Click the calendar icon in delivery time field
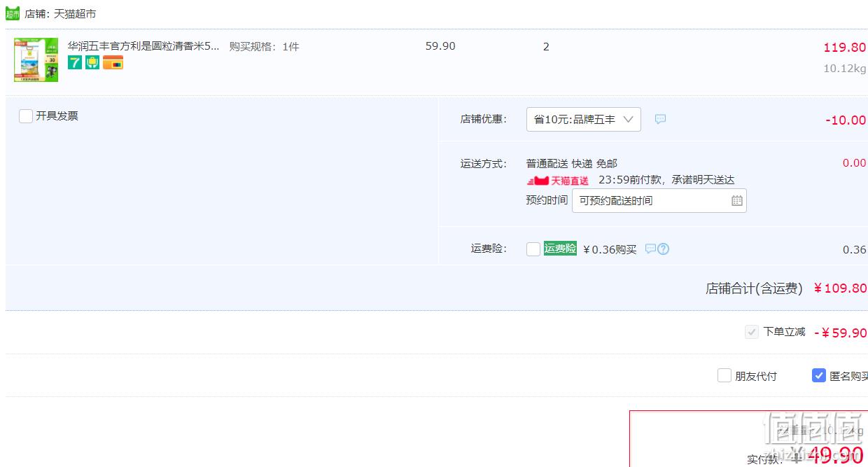Image resolution: width=868 pixels, height=467 pixels. 737,201
